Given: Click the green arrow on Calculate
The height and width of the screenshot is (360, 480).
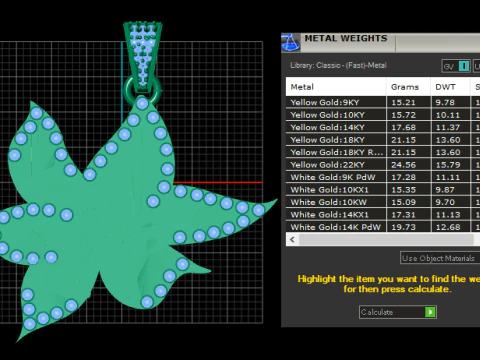Looking at the screenshot, I should [x=430, y=312].
